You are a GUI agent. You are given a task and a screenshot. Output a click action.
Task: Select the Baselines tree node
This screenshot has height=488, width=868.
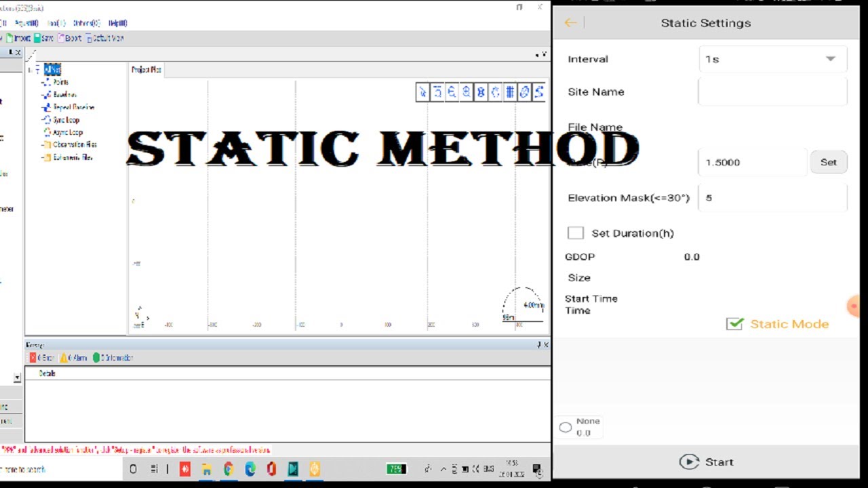pos(65,95)
